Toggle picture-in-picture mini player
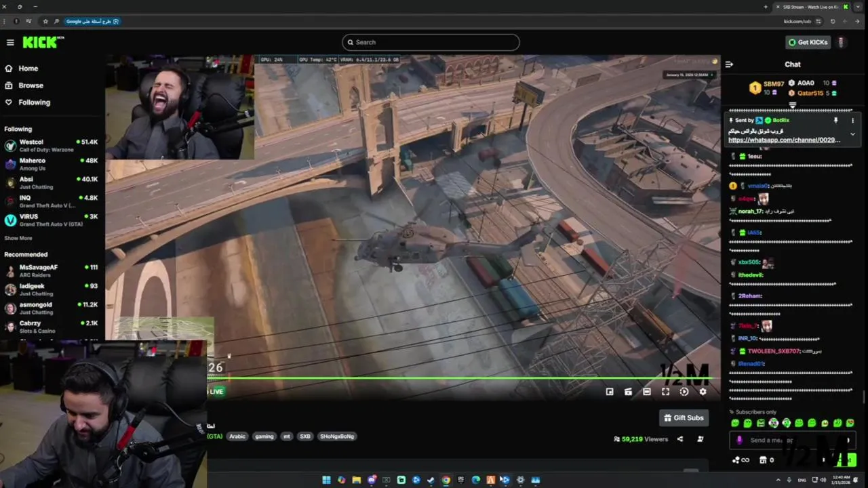 pos(610,392)
